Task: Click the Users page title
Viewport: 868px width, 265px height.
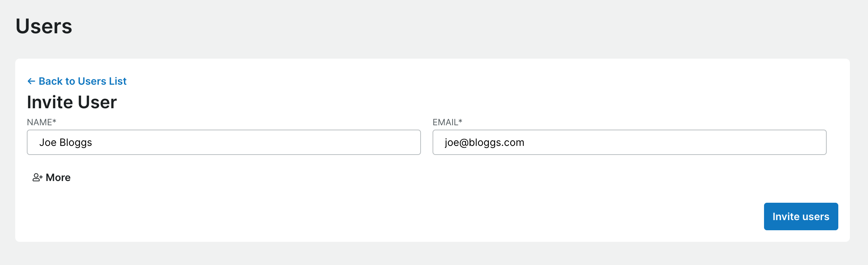Action: click(44, 26)
